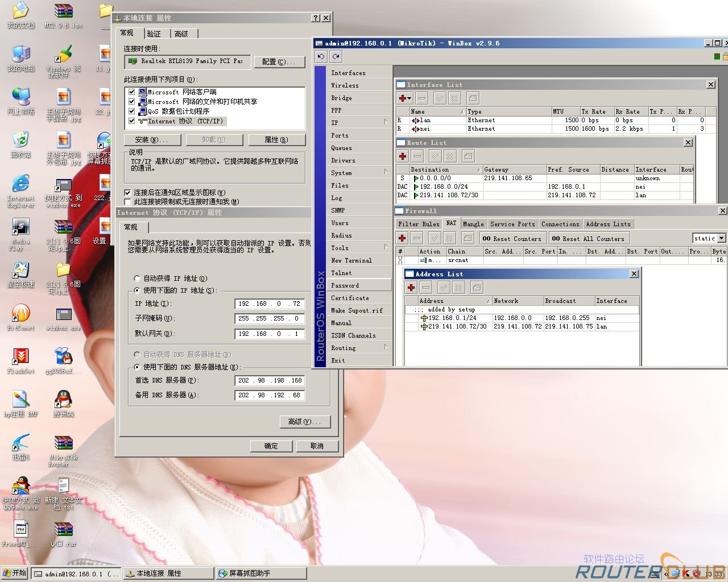The height and width of the screenshot is (582, 728).
Task: Switch to Filter Rules tab in Firewall
Action: (419, 224)
